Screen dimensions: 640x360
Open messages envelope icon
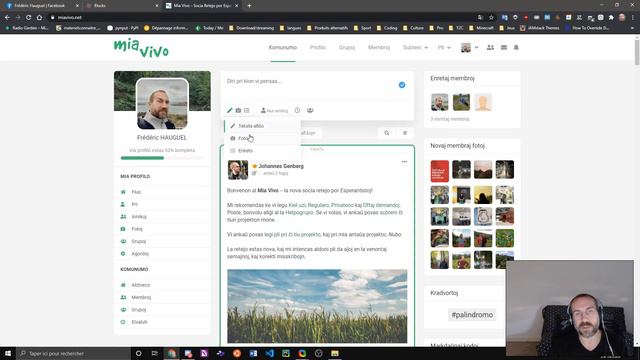click(504, 47)
